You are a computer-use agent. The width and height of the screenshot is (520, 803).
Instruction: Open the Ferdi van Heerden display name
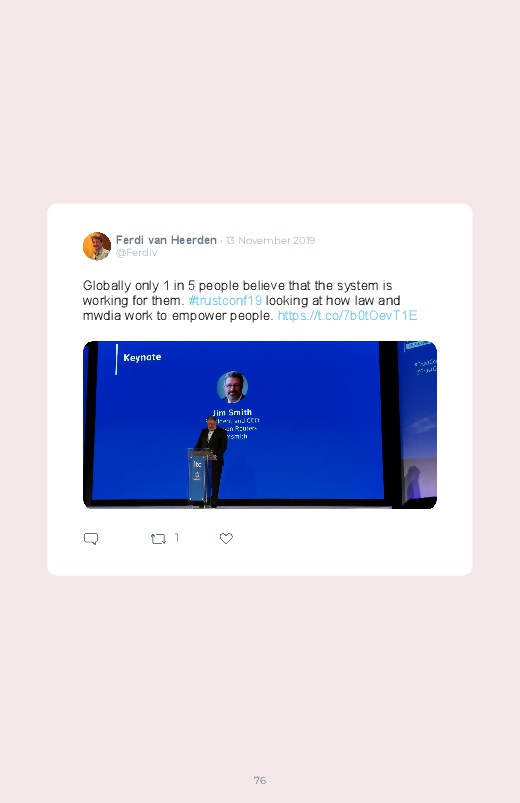click(166, 240)
